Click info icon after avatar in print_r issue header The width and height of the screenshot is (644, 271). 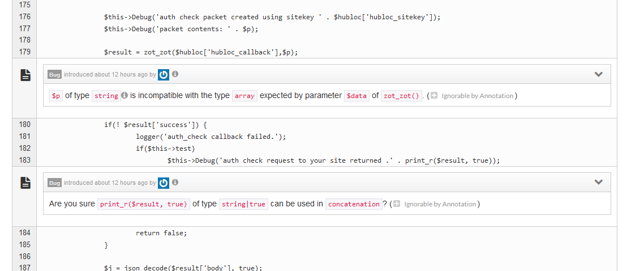tap(175, 182)
